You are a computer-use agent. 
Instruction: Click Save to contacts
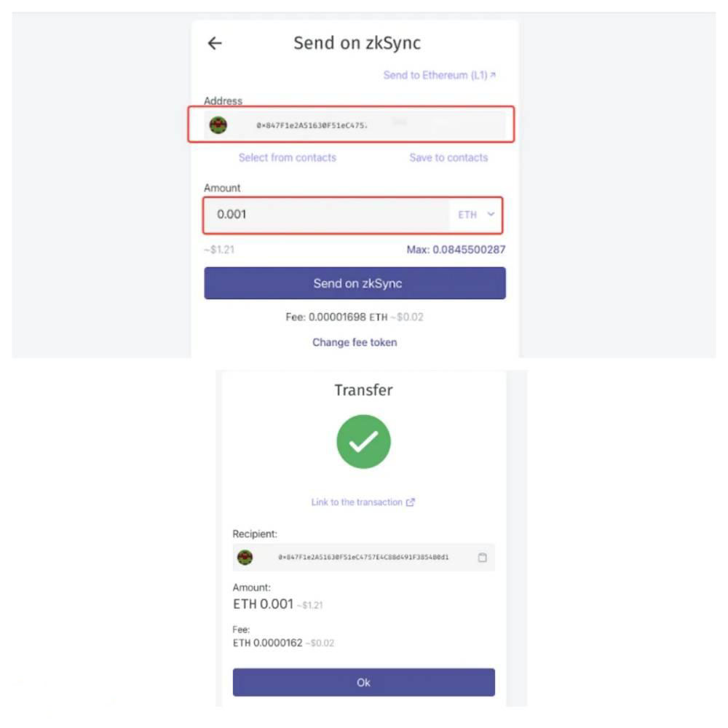448,158
